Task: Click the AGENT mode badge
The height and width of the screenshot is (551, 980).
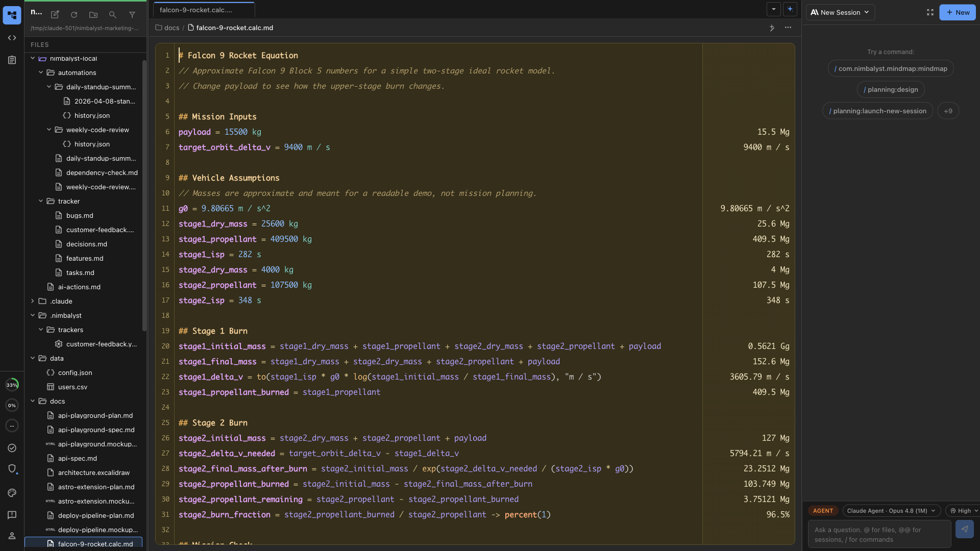Action: click(823, 511)
